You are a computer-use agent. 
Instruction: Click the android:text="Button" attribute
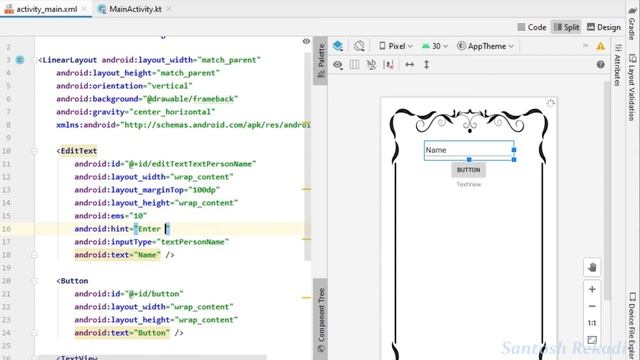pos(122,333)
